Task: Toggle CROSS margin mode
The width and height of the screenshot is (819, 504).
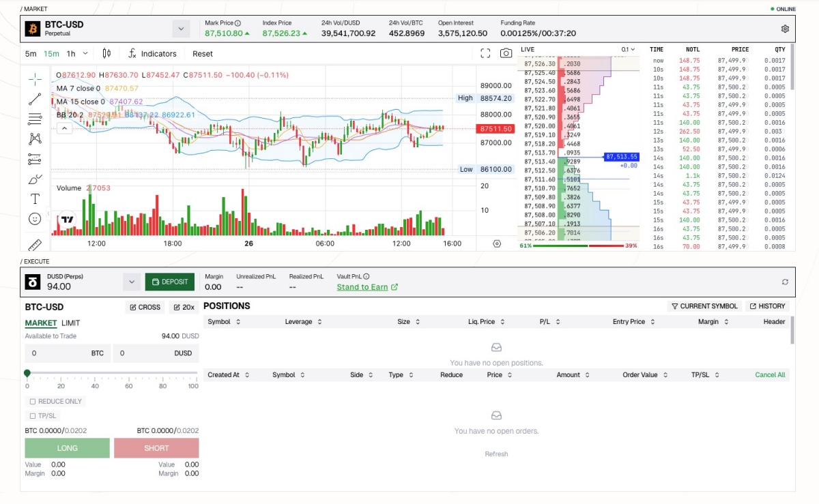Action: pyautogui.click(x=145, y=308)
